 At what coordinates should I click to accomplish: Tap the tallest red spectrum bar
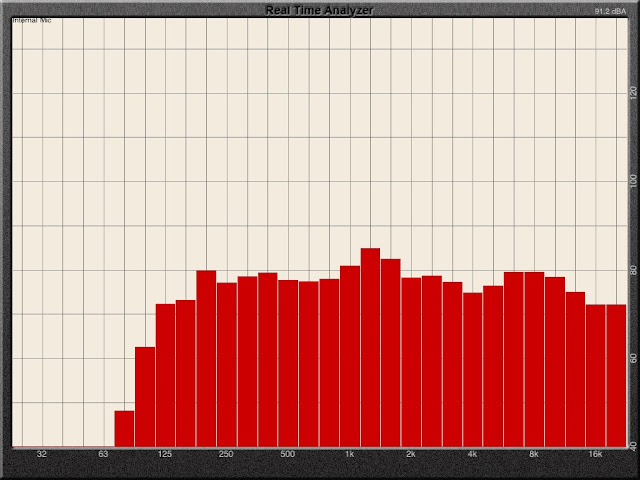(x=370, y=347)
